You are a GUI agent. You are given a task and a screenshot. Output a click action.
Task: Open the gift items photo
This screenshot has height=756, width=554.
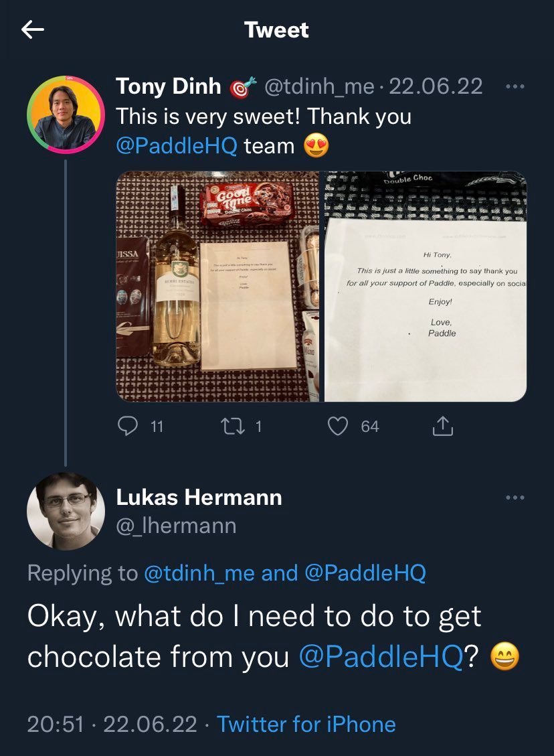click(x=217, y=287)
